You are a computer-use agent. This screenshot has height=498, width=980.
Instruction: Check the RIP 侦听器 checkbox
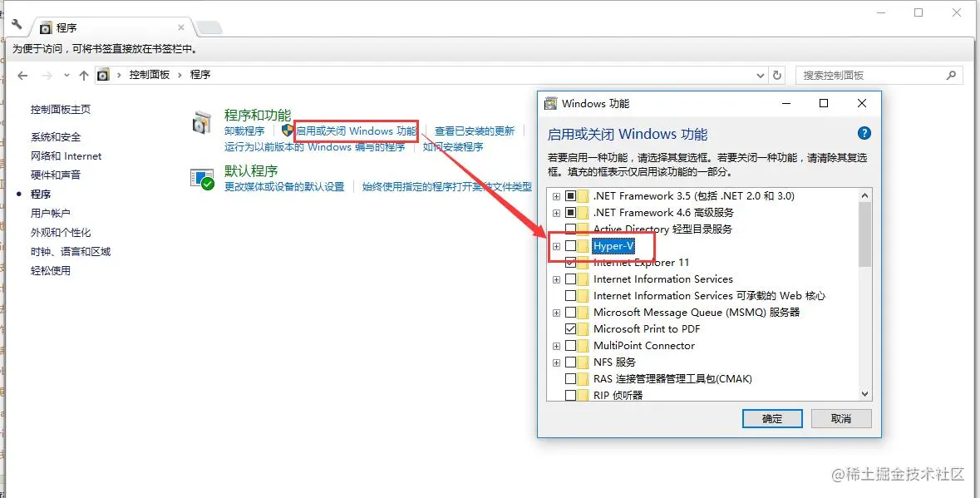570,396
